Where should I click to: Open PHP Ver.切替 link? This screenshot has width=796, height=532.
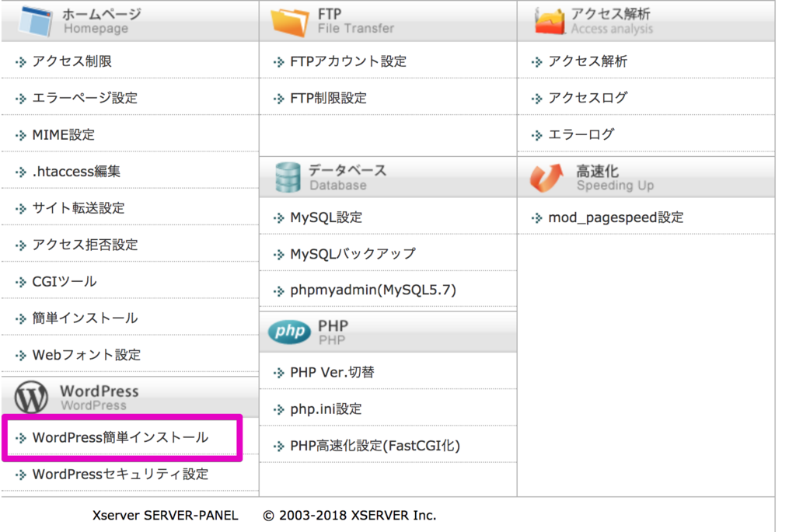point(333,372)
